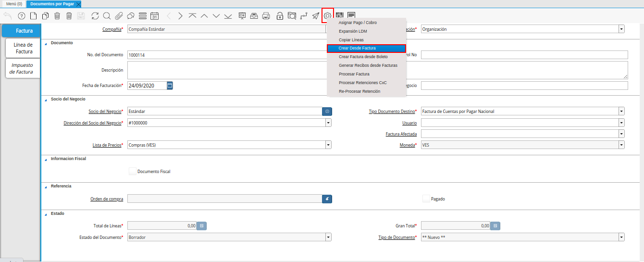The width and height of the screenshot is (644, 262).
Task: Open Tipo Documento Destino dropdown arrow
Action: tap(621, 112)
